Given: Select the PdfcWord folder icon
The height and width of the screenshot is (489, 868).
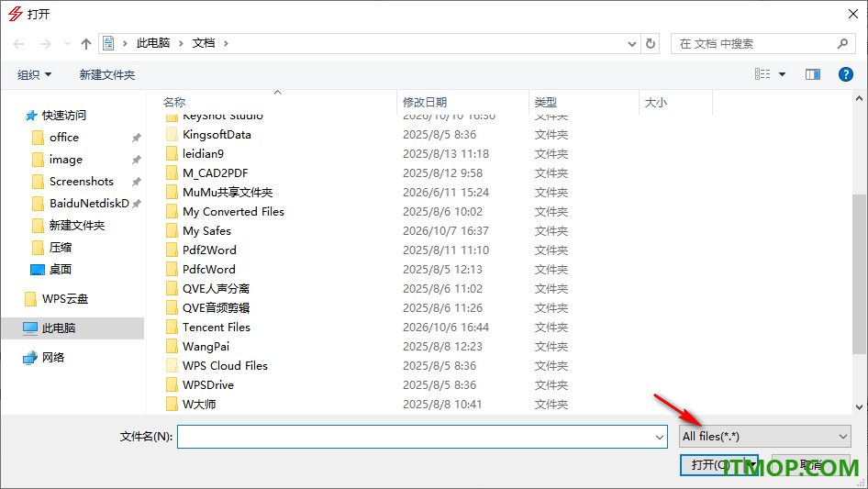Looking at the screenshot, I should 172,269.
